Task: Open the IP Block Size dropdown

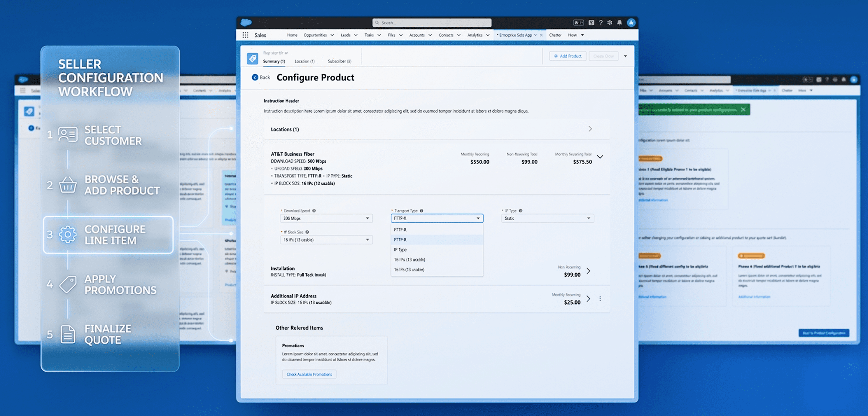Action: 326,240
